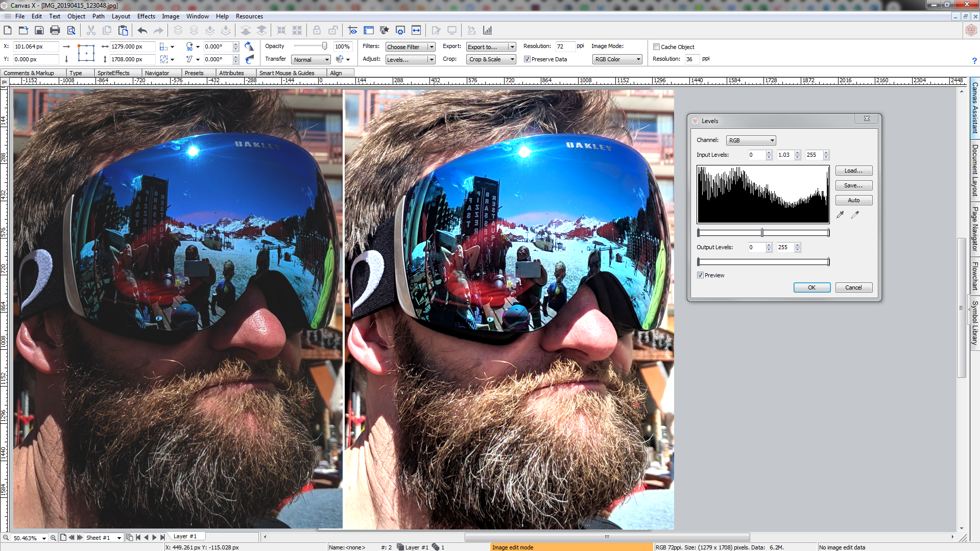Confirm Levels with the OK button

[811, 288]
